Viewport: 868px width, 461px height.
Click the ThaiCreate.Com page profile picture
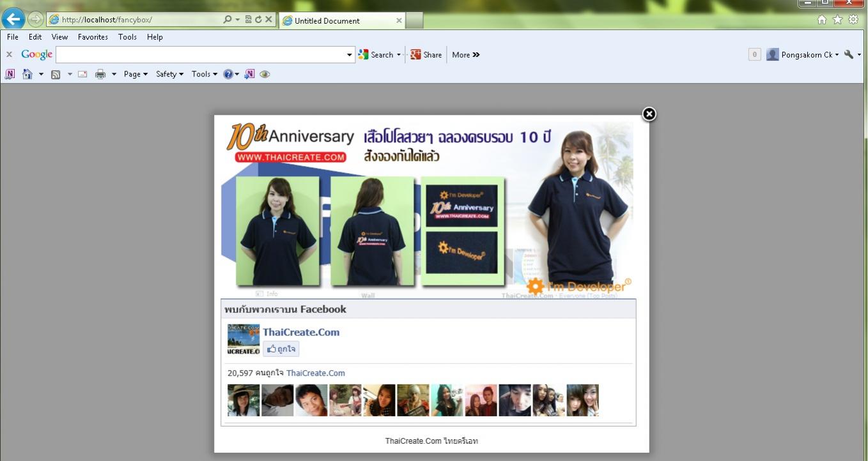(244, 340)
